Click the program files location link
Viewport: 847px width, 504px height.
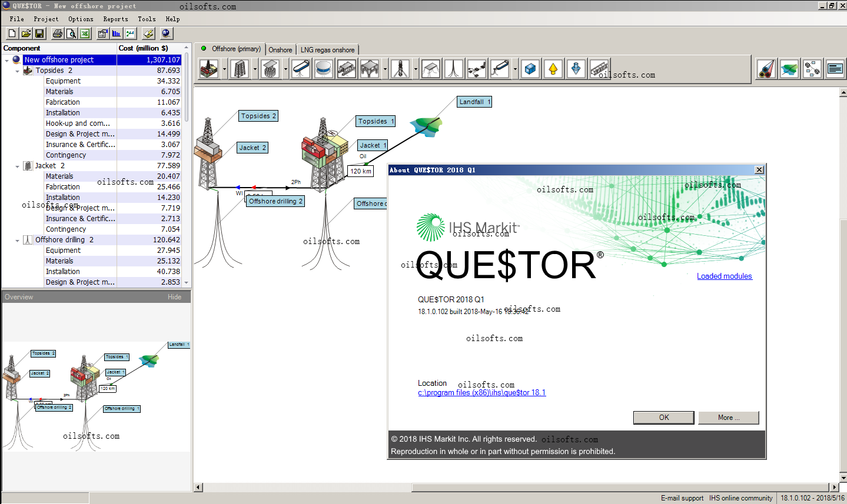click(482, 393)
